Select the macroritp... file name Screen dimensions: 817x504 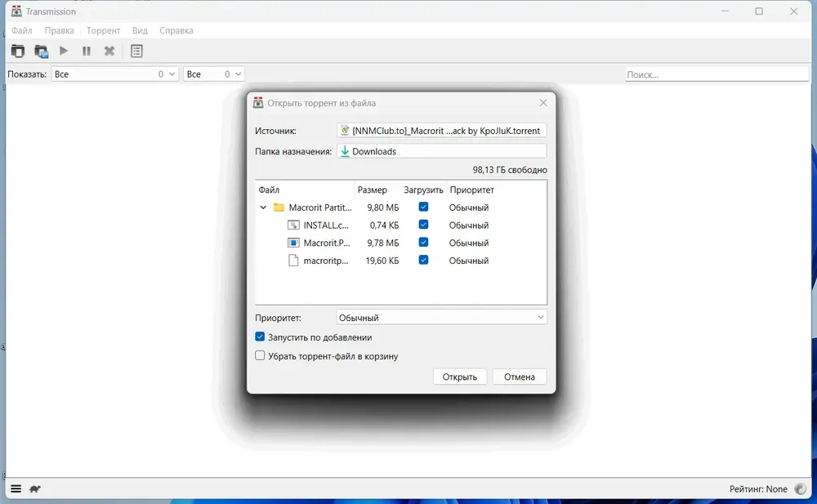coord(326,261)
